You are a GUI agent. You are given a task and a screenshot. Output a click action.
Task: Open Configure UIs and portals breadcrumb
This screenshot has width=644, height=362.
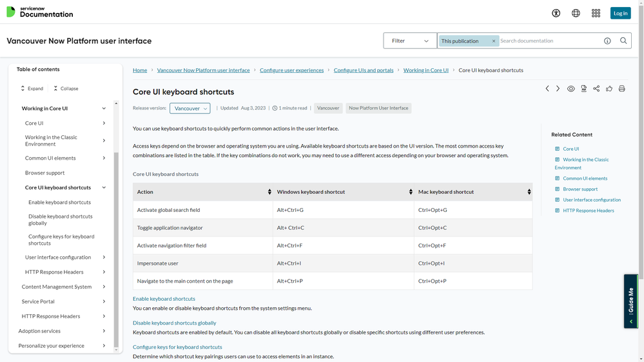[364, 70]
